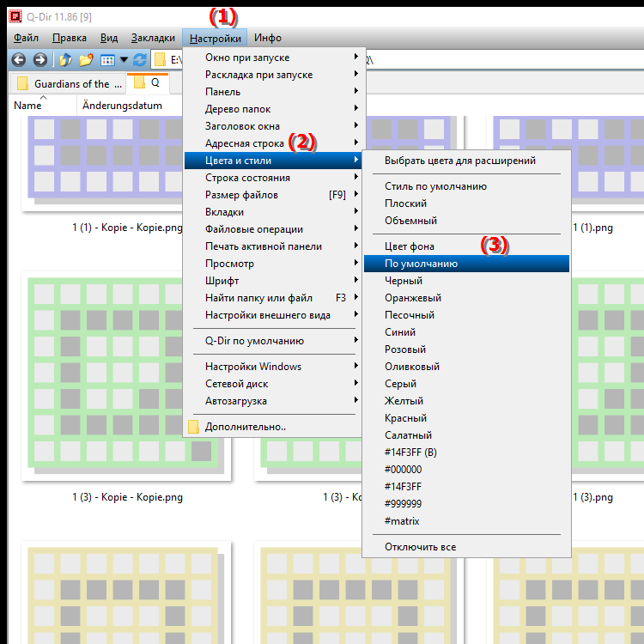Screen dimensions: 644x644
Task: Sort by the Name column header
Action: [42, 105]
